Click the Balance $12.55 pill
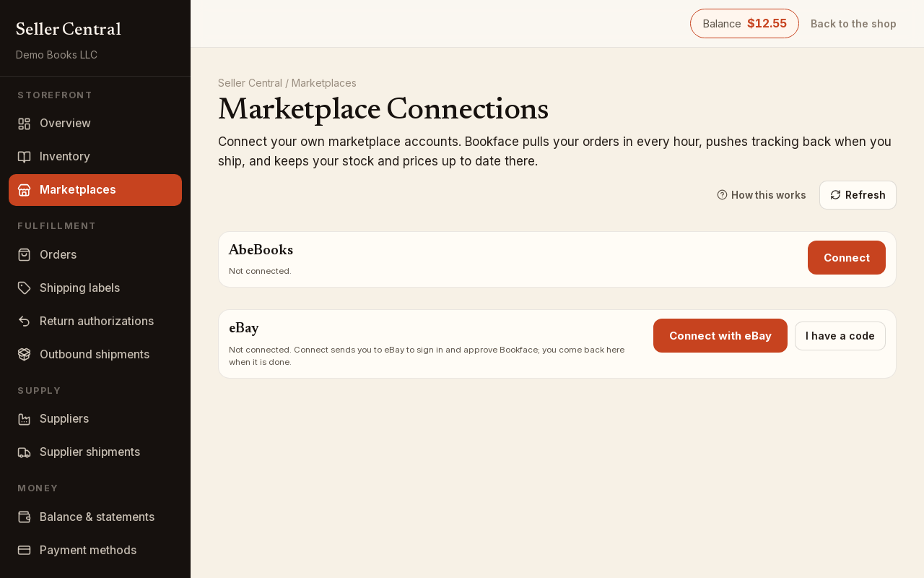Image resolution: width=924 pixels, height=578 pixels. tap(744, 24)
